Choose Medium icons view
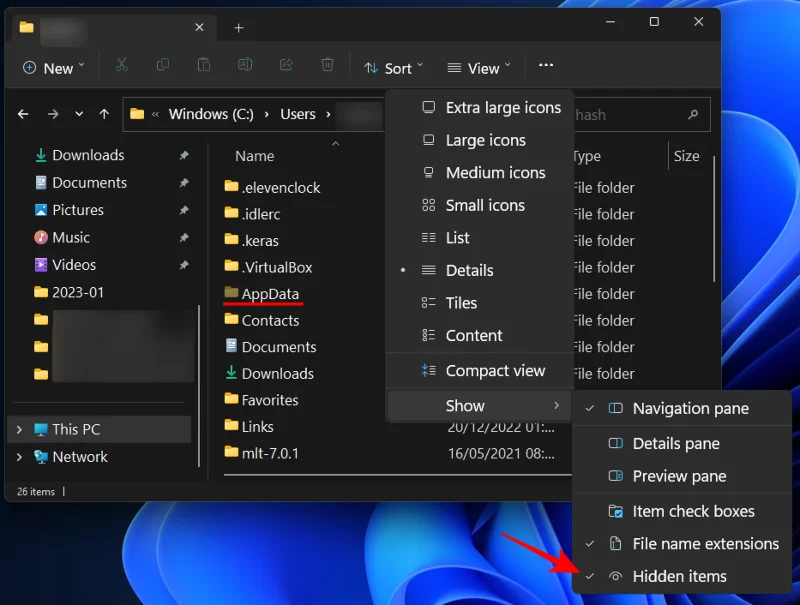The image size is (800, 605). 480,173
